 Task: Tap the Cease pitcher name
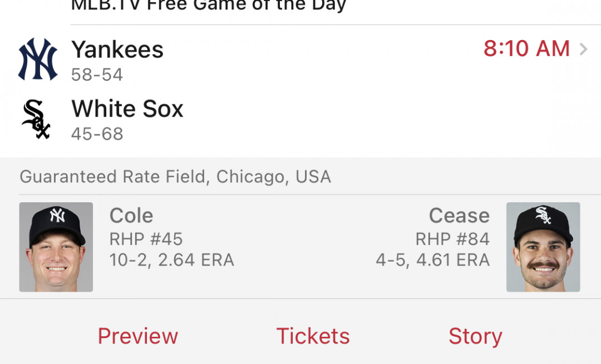(459, 216)
